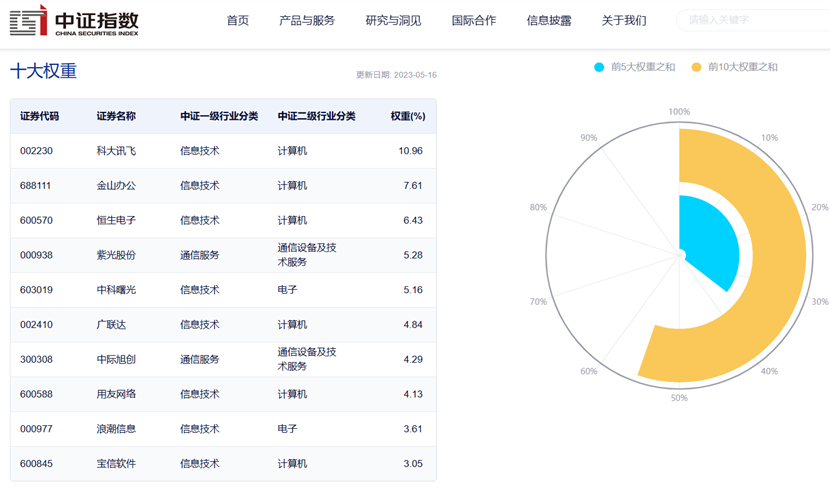Toggle the 前5大权重之和 legend item
The width and height of the screenshot is (830, 489).
click(635, 67)
